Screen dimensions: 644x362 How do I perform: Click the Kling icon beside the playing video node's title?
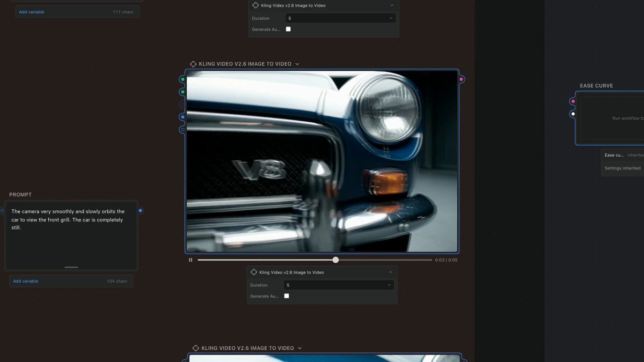(193, 64)
